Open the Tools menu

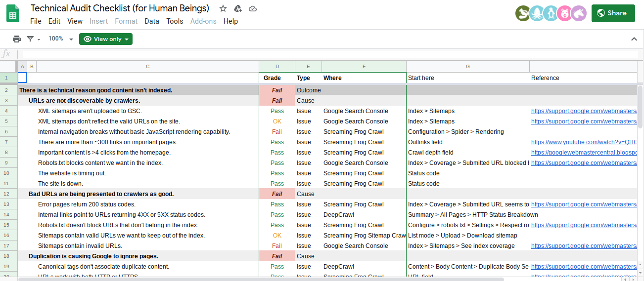point(175,21)
